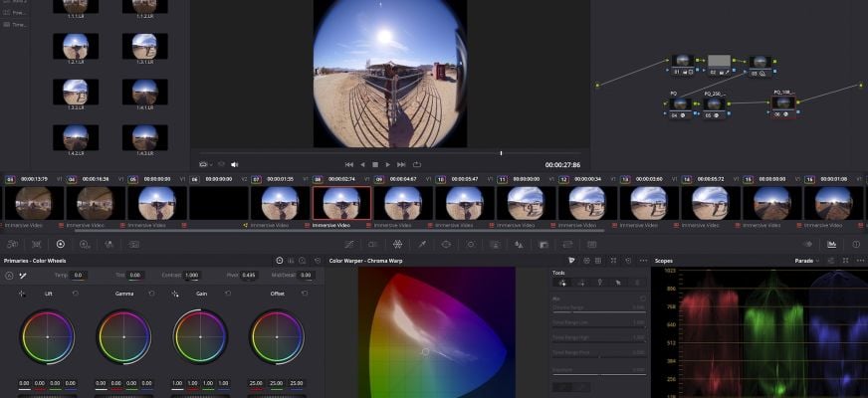The height and width of the screenshot is (398, 868).
Task: Select the Color Wheels palette icon
Action: 61,244
